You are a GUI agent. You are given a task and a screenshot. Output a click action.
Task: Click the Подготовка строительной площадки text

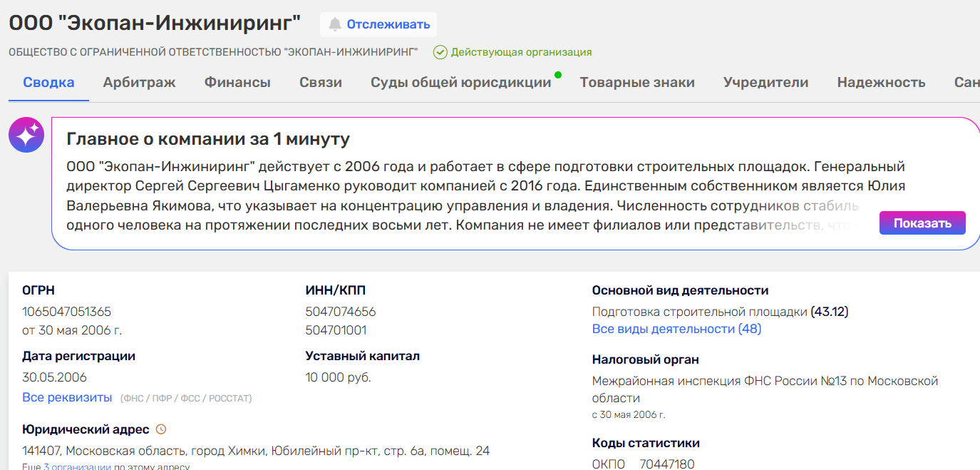tap(700, 312)
